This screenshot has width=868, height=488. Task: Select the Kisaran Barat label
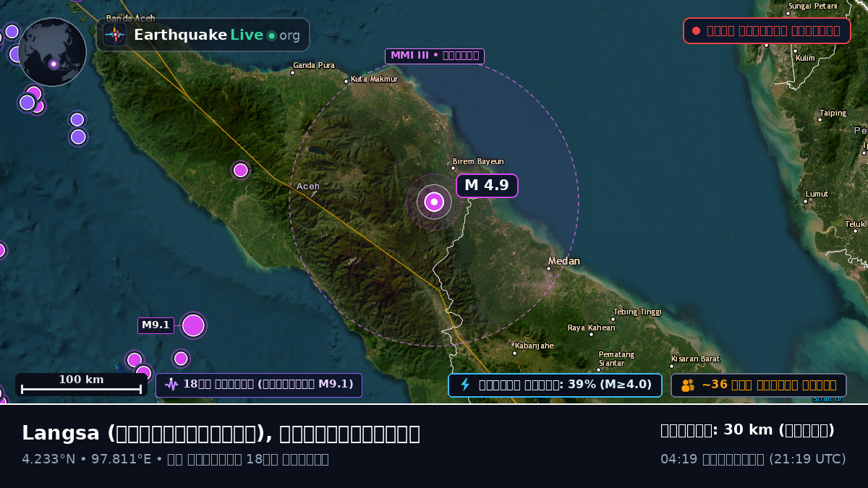(695, 359)
